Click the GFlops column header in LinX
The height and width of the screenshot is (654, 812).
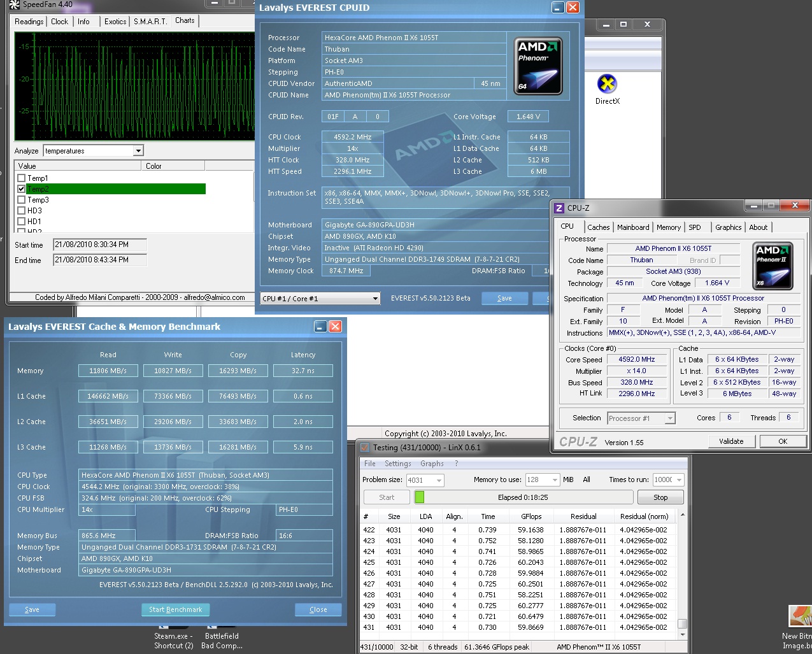pyautogui.click(x=531, y=516)
